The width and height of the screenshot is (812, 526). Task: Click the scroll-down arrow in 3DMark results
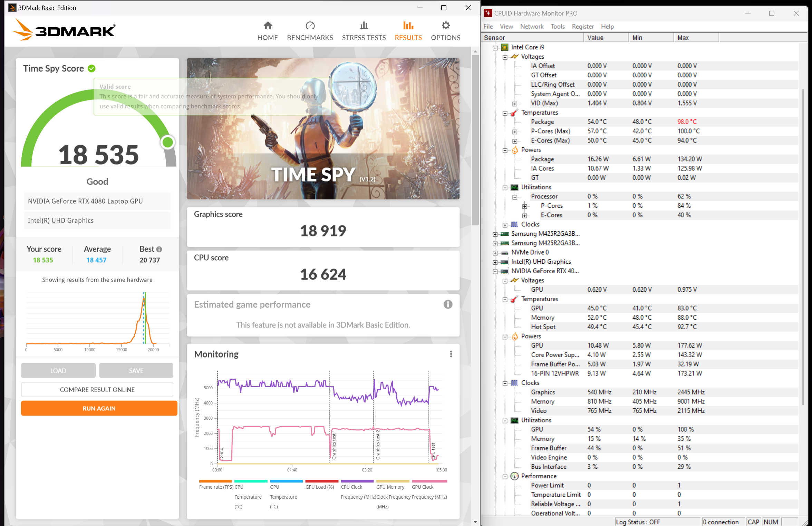(x=475, y=522)
